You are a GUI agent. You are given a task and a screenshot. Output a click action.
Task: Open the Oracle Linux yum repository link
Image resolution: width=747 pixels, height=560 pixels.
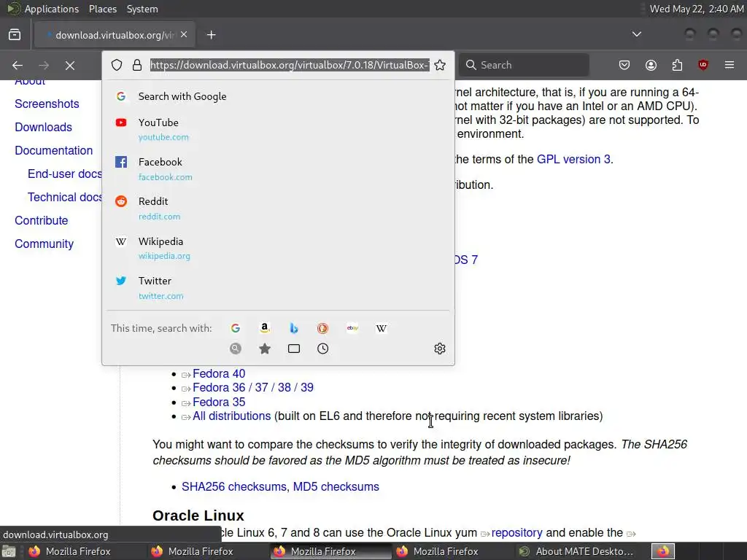(517, 532)
